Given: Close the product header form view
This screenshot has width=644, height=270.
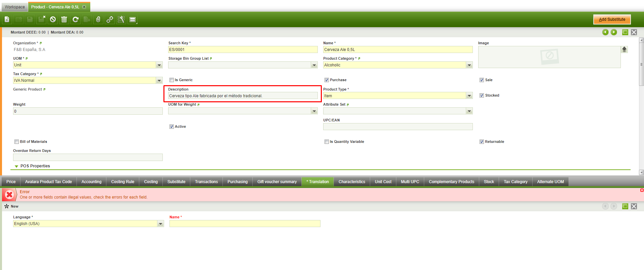Looking at the screenshot, I should click(634, 32).
